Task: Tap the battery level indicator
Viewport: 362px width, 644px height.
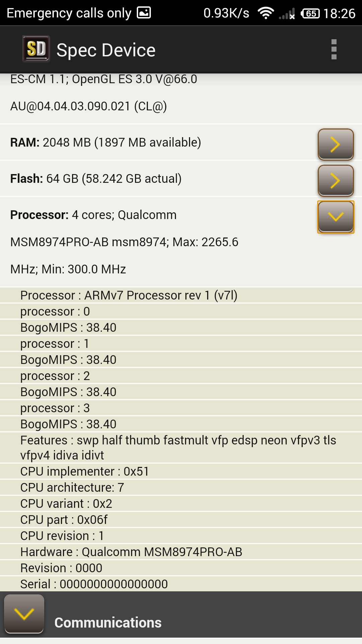Action: [x=310, y=13]
